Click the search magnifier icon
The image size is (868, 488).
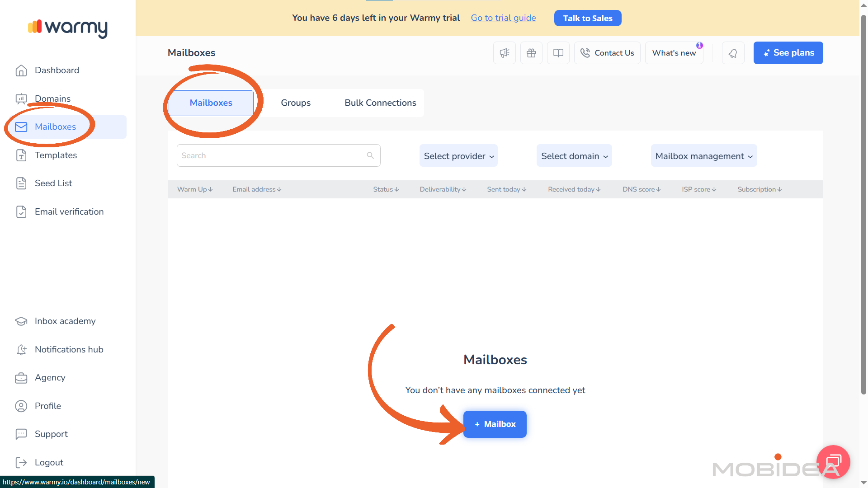click(x=370, y=155)
